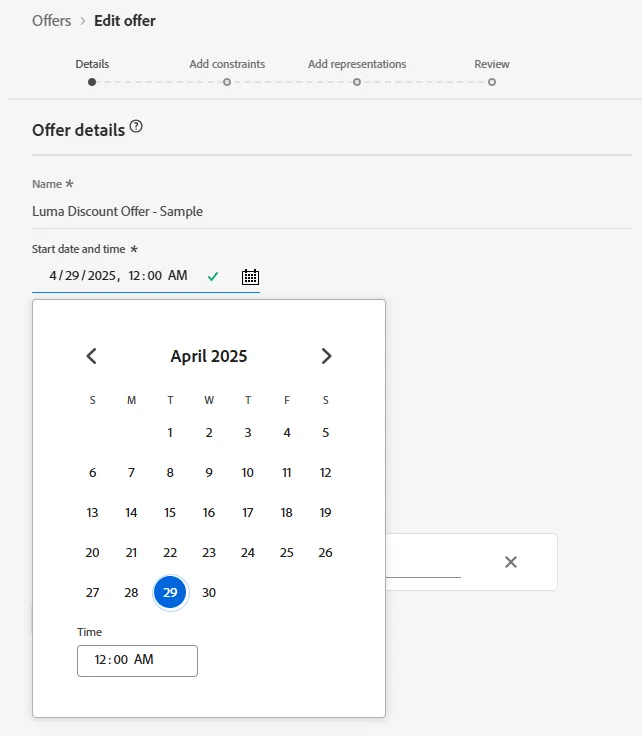
Task: Click the underlined field left of X
Action: click(423, 563)
